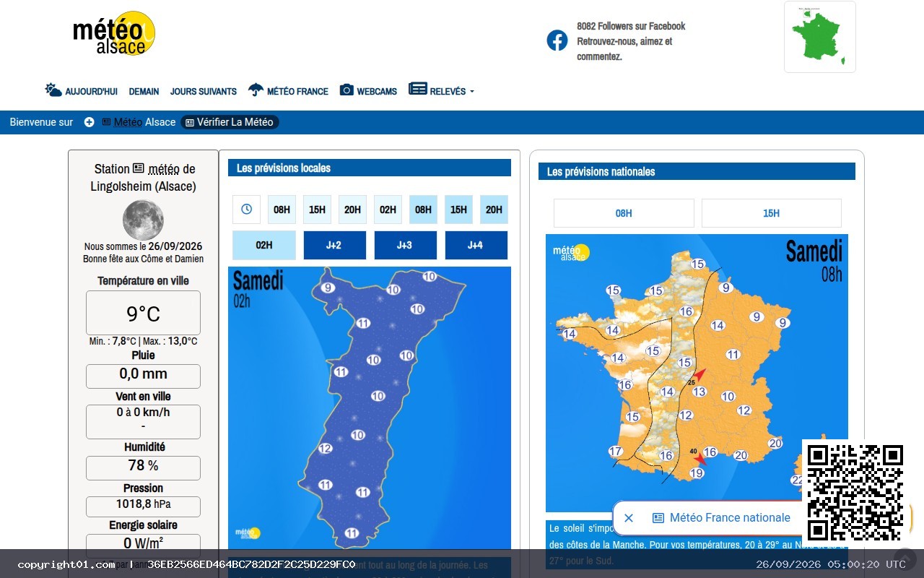Click the France national map for Samedi 08h
Image resolution: width=924 pixels, height=578 pixels.
pyautogui.click(x=697, y=373)
